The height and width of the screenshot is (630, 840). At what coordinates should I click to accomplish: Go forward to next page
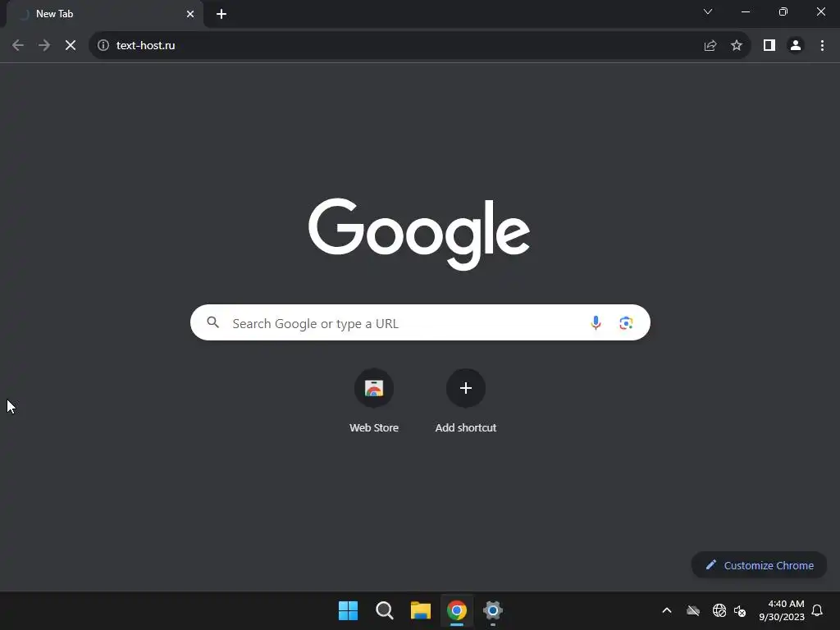44,46
